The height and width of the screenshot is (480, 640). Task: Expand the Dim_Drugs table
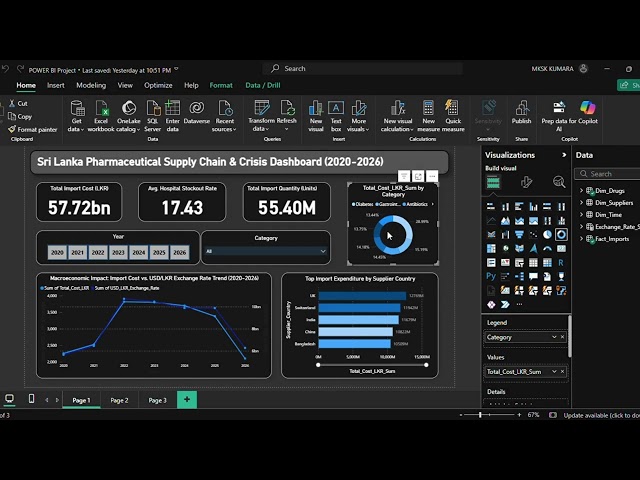click(x=581, y=191)
